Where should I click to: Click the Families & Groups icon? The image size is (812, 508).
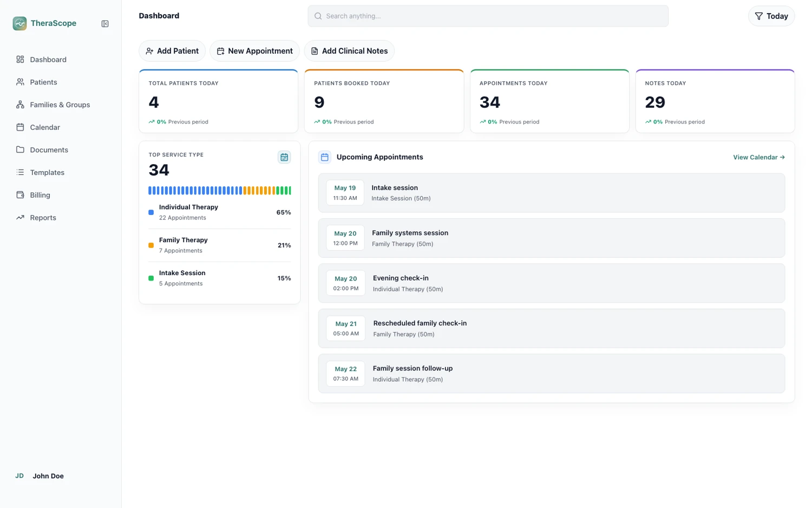[x=20, y=105]
